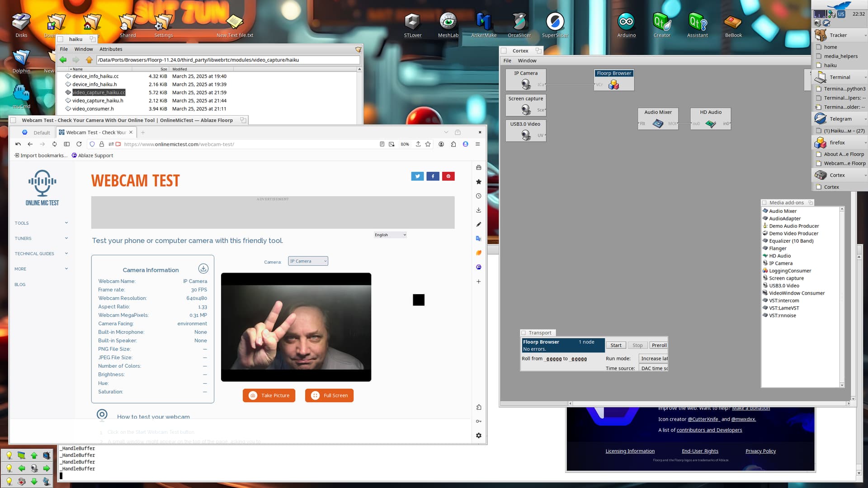The width and height of the screenshot is (868, 488).
Task: Click Preroll in the Transport panel
Action: click(659, 345)
